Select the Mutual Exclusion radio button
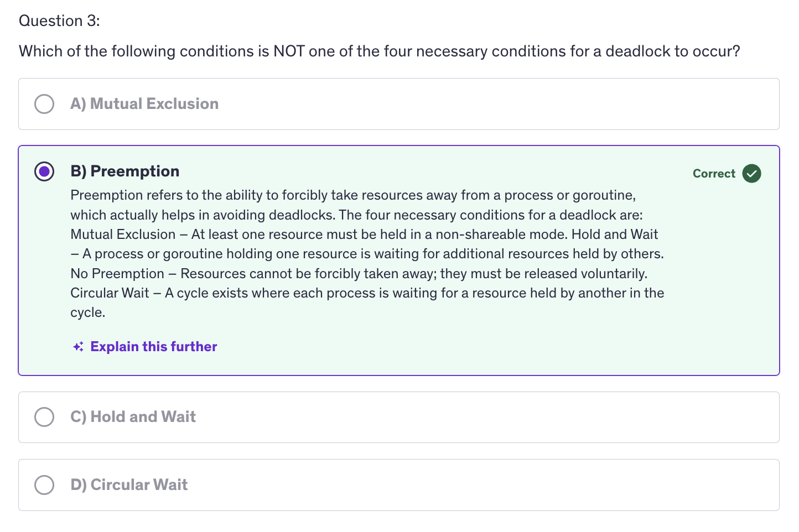This screenshot has height=532, width=799. (44, 104)
